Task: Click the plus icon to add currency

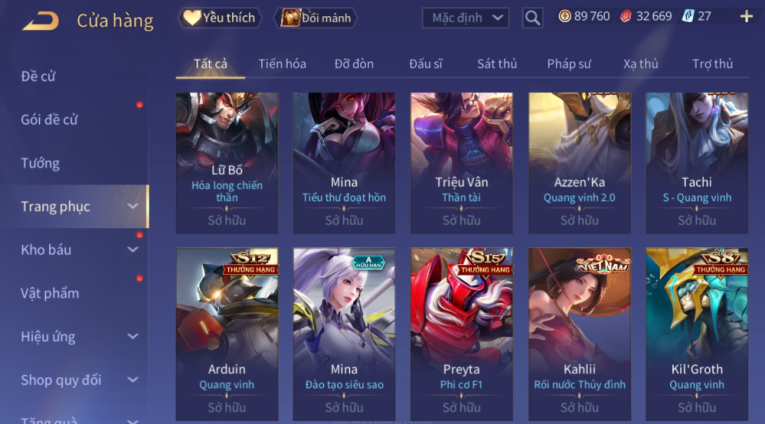Action: tap(746, 17)
